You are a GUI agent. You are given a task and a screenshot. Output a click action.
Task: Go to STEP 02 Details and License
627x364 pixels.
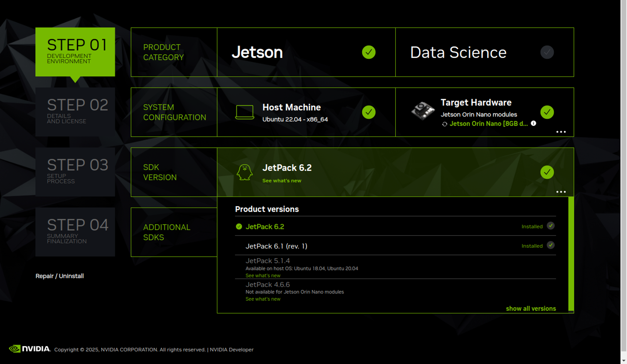click(75, 112)
